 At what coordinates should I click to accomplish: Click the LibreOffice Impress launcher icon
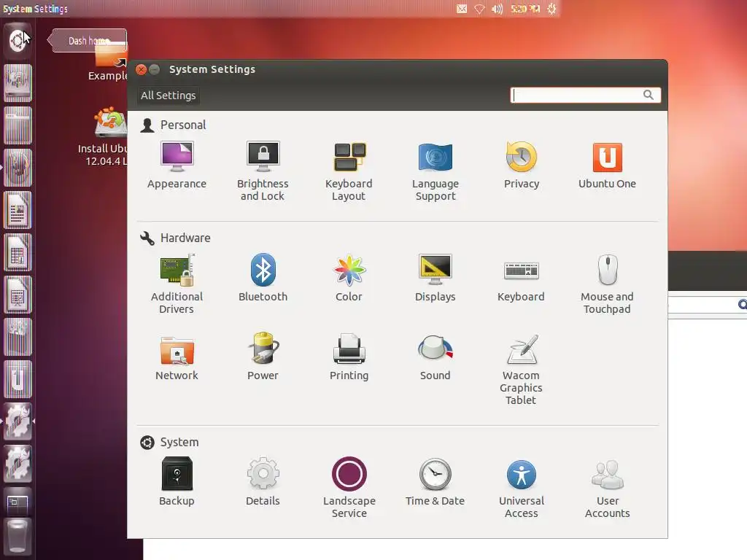pos(18,295)
